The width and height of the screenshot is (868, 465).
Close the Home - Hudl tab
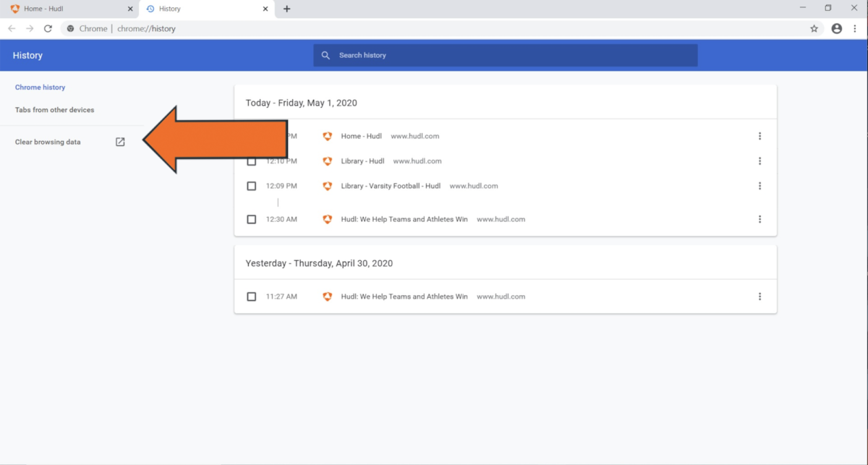tap(130, 9)
